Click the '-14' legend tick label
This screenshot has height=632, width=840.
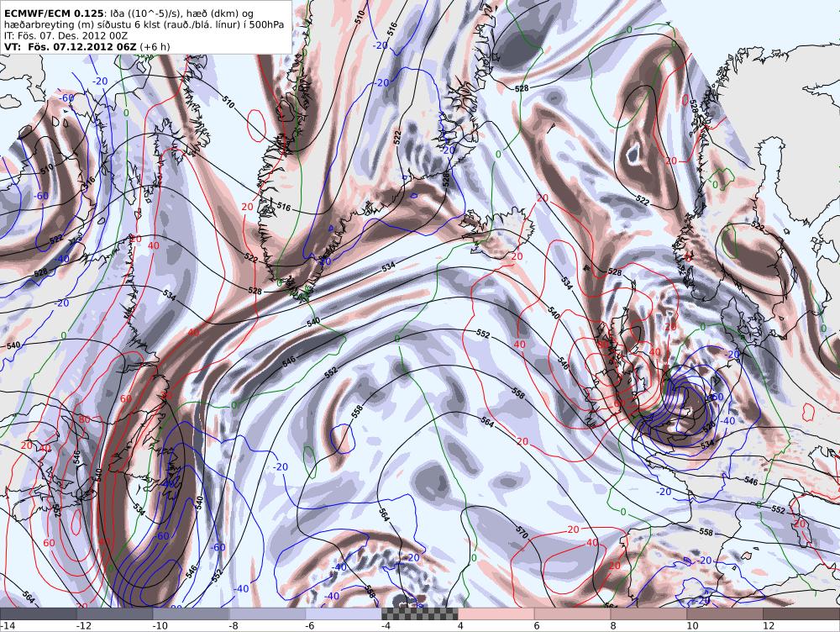(8, 626)
